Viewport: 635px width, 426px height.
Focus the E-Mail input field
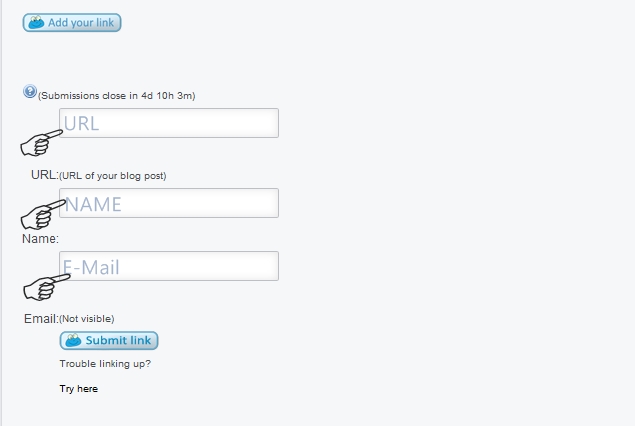point(169,266)
